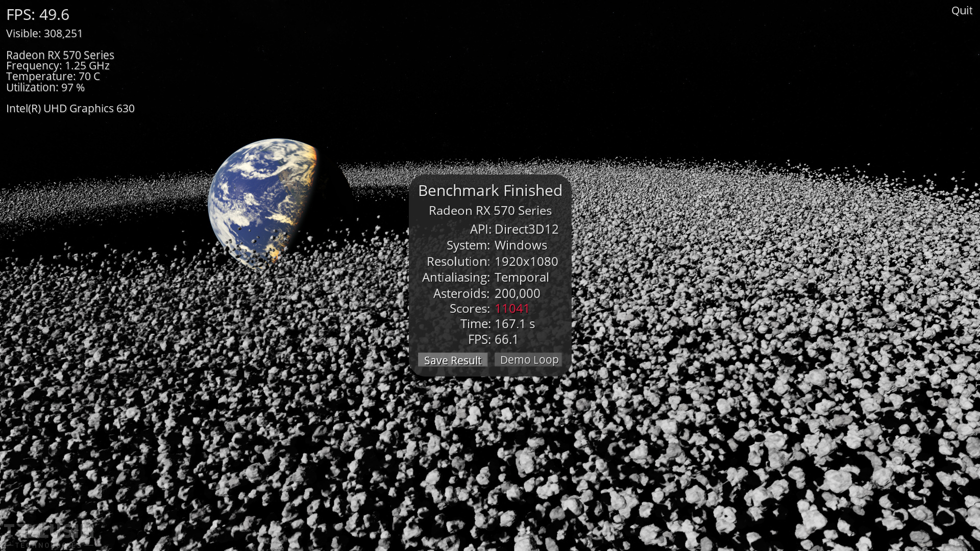This screenshot has height=551, width=980.
Task: Click the Radeon RX 570 Series overlay label
Action: [x=60, y=55]
